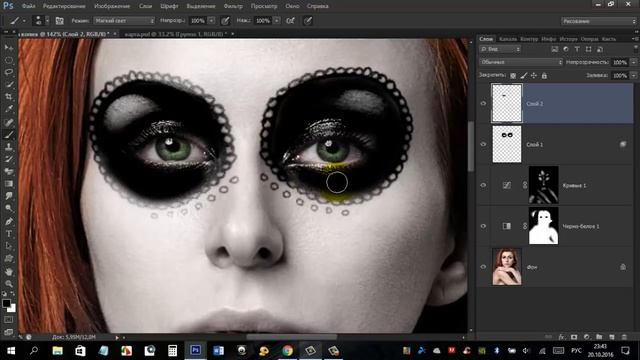640x360 pixels.
Task: Click the Фон layer thumbnail
Action: (x=507, y=267)
